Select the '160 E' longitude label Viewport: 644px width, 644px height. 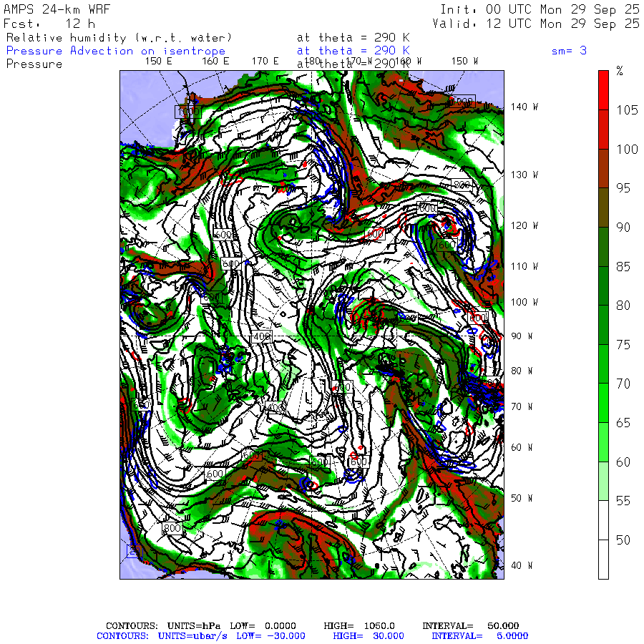215,62
